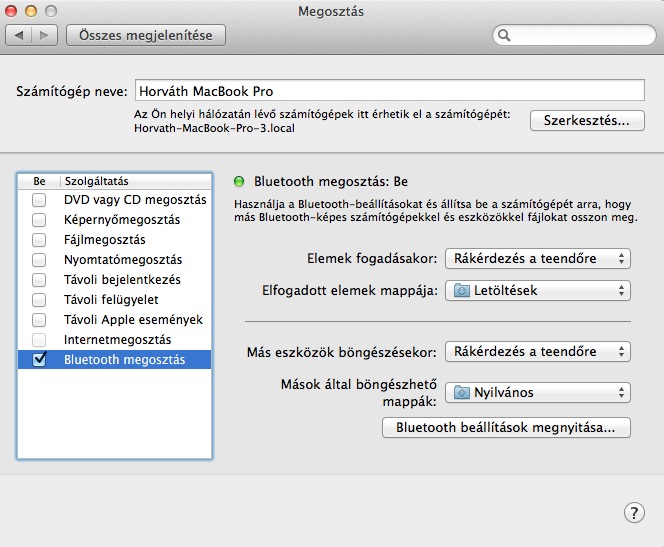664x547 pixels.
Task: Focus the toolbar search field
Action: [x=574, y=35]
